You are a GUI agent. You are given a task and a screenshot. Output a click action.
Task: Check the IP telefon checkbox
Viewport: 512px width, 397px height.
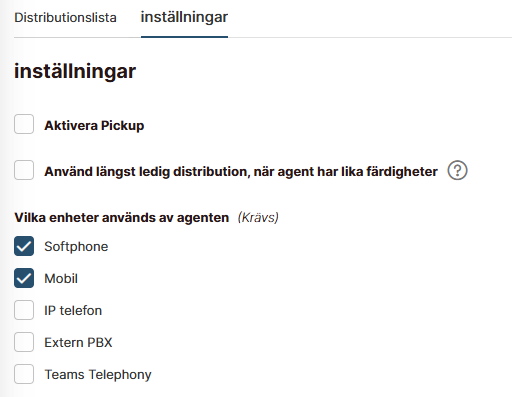[x=24, y=310]
